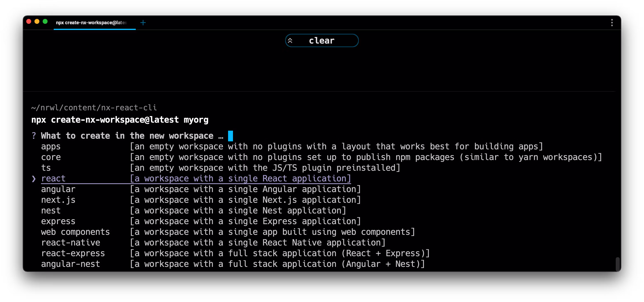Select the apps empty workspace option
The width and height of the screenshot is (644, 302).
point(51,146)
